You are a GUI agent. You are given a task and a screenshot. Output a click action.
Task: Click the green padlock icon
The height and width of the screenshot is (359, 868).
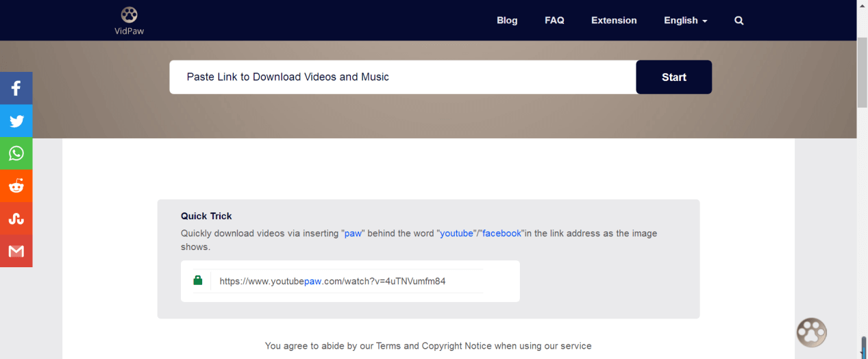(x=198, y=280)
